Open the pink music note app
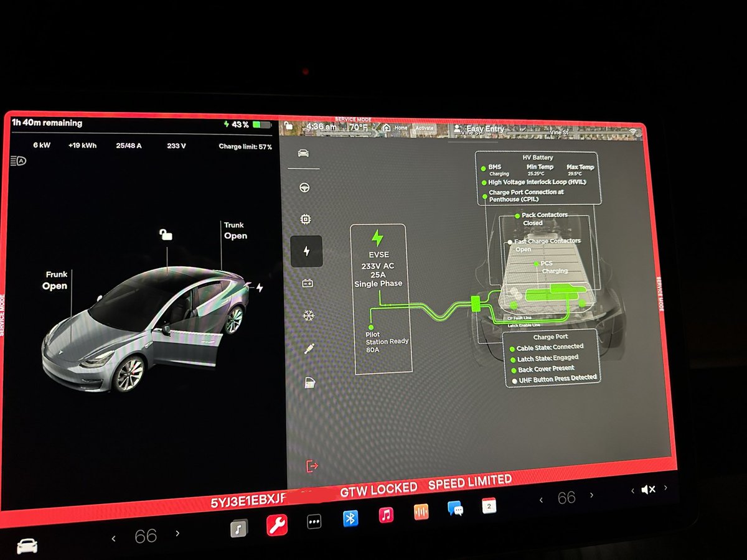 pos(387,515)
